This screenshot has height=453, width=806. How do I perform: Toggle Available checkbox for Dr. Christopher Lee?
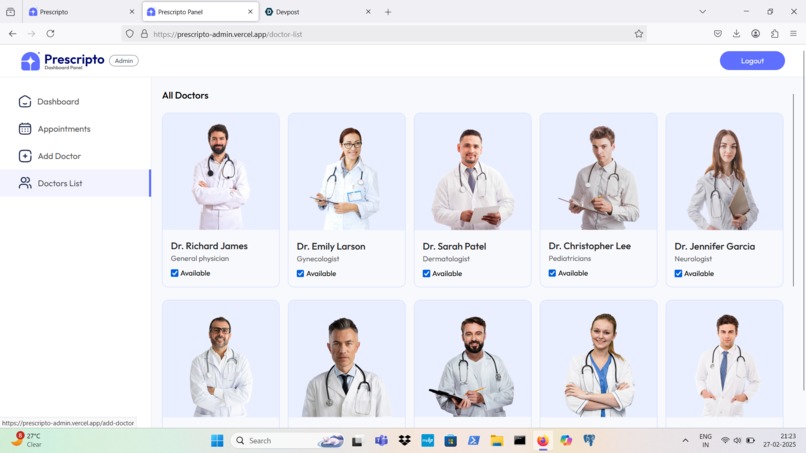552,273
